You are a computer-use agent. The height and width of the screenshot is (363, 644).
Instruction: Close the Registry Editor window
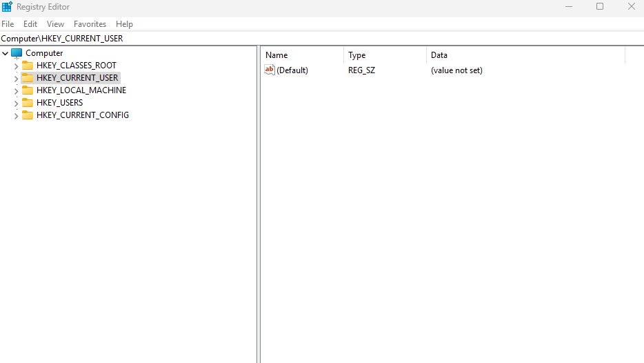pyautogui.click(x=632, y=7)
